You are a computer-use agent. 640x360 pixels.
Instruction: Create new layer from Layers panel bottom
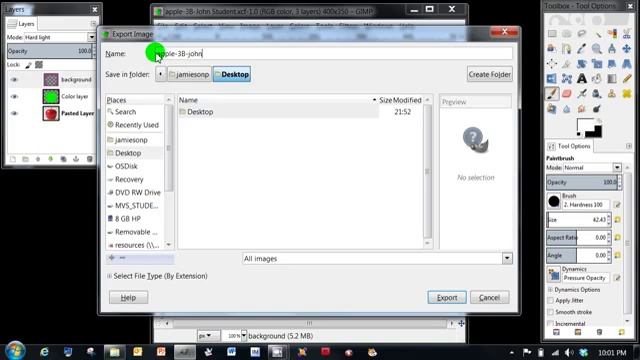[x=13, y=159]
